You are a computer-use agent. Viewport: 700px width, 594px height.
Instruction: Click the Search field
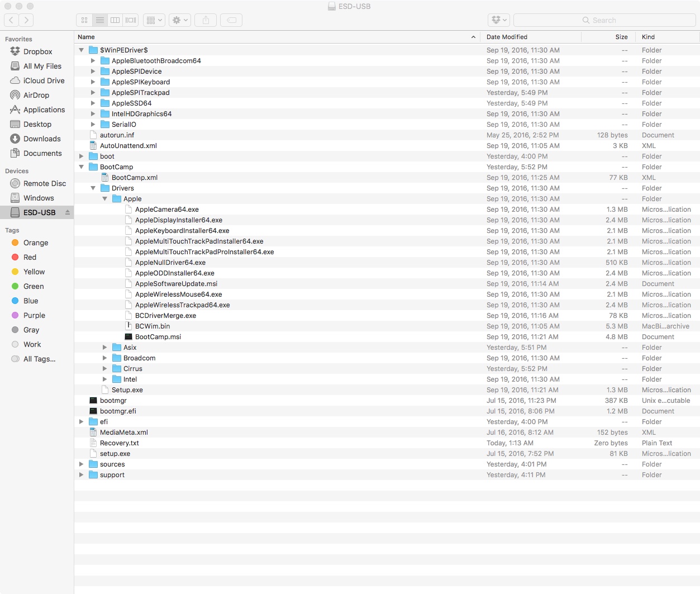(x=604, y=20)
